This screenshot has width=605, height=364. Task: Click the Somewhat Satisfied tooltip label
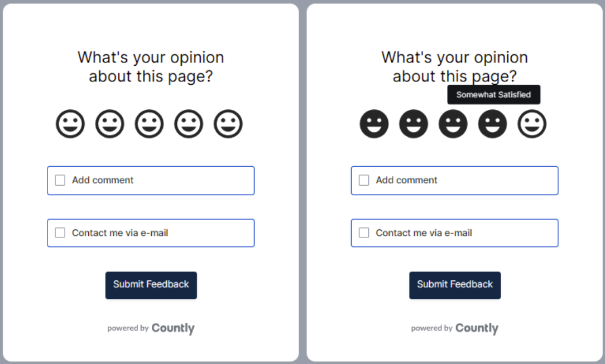coord(494,95)
